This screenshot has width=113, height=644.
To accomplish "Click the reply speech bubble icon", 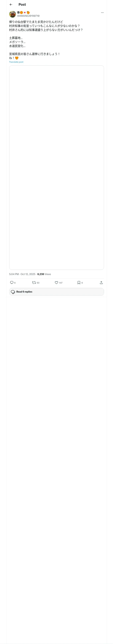I will coord(12,283).
